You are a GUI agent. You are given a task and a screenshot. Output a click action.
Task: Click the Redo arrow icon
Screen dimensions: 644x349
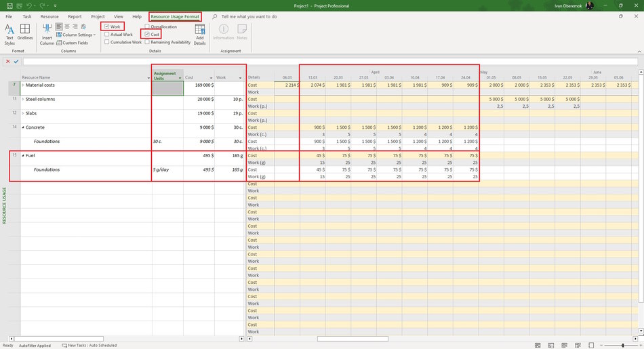click(41, 5)
